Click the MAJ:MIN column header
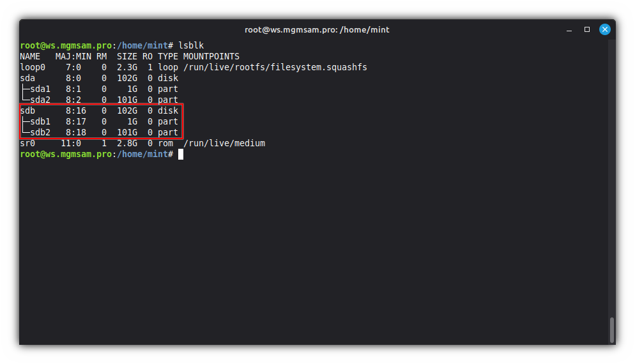This screenshot has height=364, width=635. pyautogui.click(x=73, y=56)
